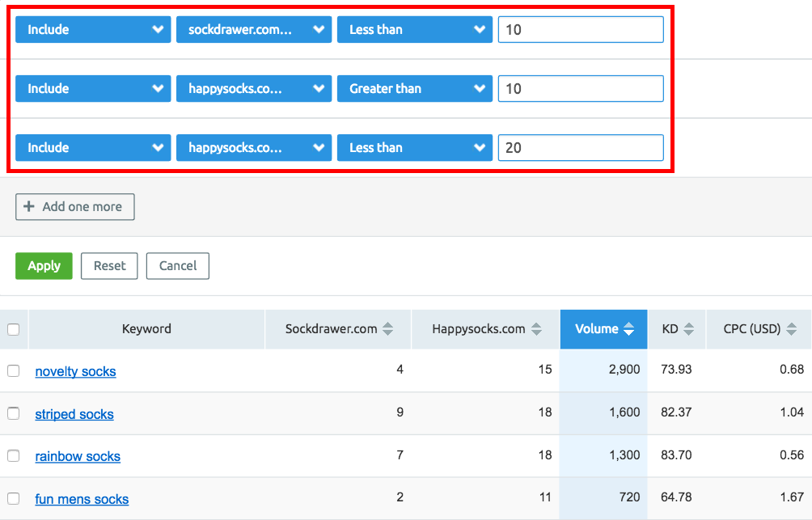Click the value field containing 20
The height and width of the screenshot is (520, 812).
pos(581,148)
